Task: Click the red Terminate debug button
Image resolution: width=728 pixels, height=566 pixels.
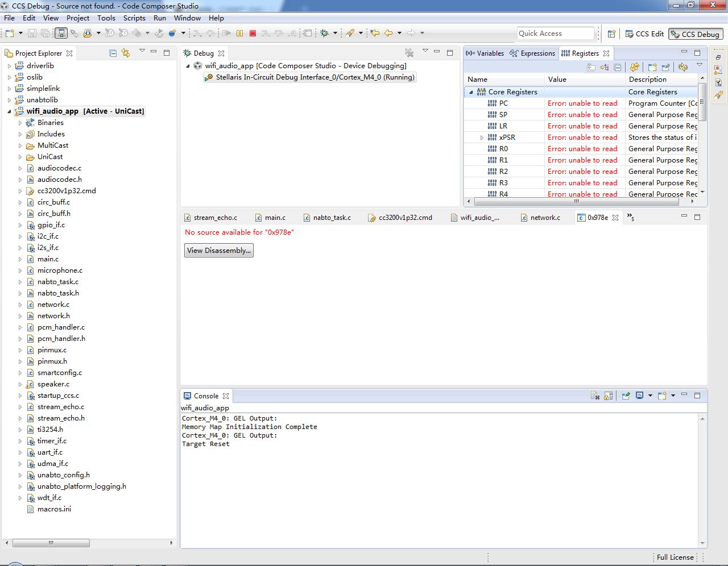Action: coord(253,34)
